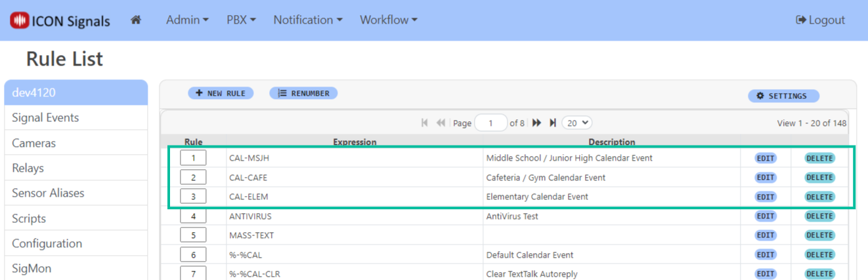This screenshot has height=280, width=868.
Task: Click 'Default Calendar Event' description
Action: click(x=530, y=254)
